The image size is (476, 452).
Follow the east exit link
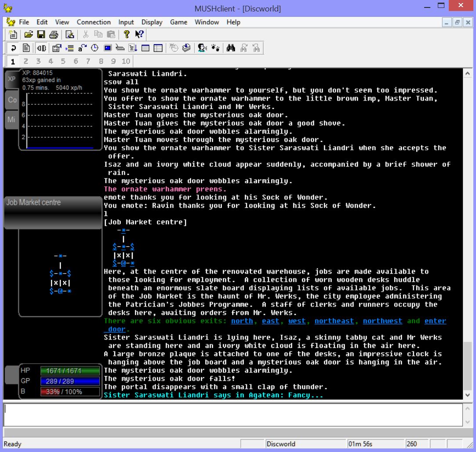(x=270, y=321)
